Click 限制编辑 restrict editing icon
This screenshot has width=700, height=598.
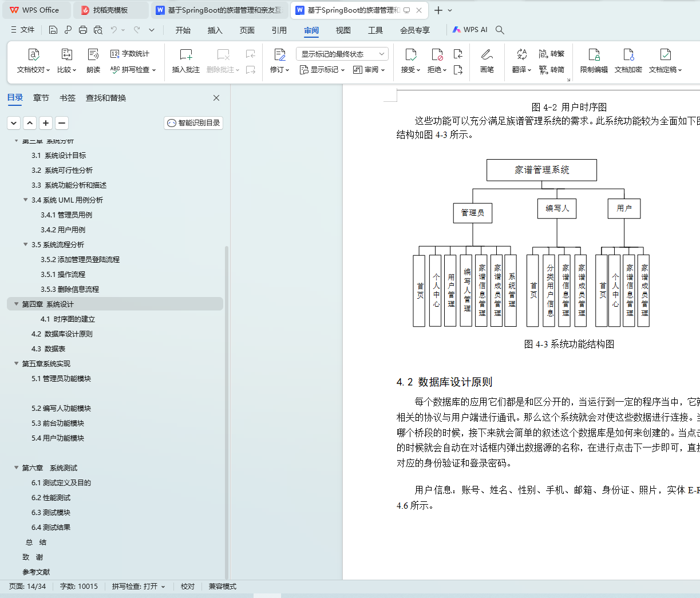point(594,54)
